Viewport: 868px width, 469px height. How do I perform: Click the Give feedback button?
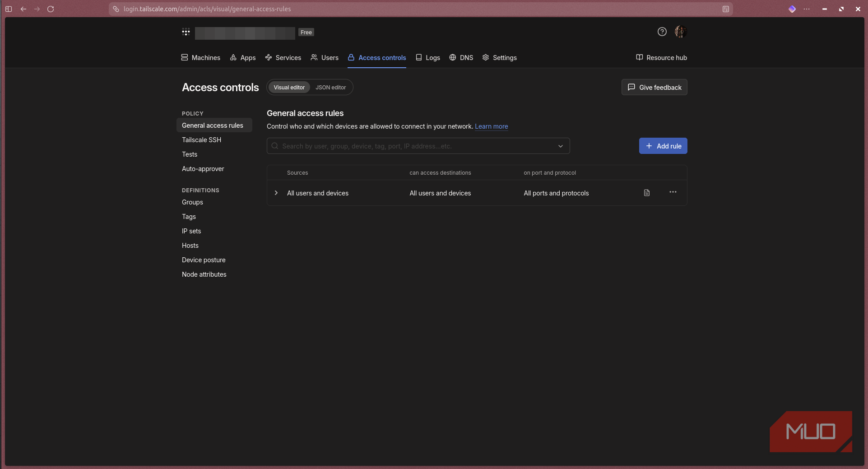tap(654, 88)
